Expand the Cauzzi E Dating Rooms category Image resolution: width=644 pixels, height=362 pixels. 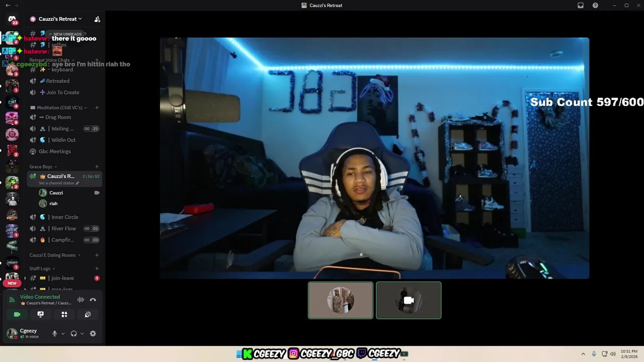click(x=54, y=255)
